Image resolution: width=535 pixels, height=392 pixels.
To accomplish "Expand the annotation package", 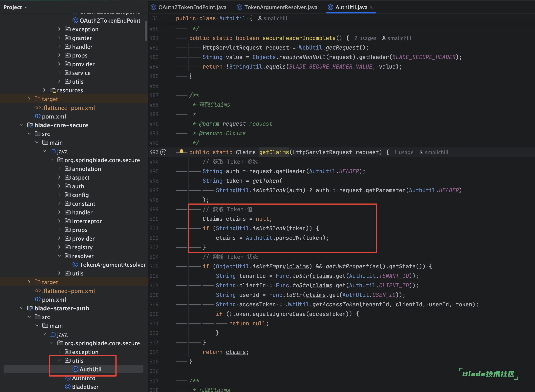I will click(x=59, y=169).
